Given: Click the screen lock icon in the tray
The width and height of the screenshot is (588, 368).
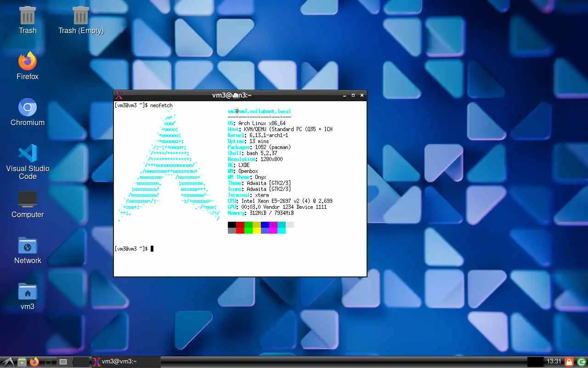Looking at the screenshot, I should [x=569, y=362].
